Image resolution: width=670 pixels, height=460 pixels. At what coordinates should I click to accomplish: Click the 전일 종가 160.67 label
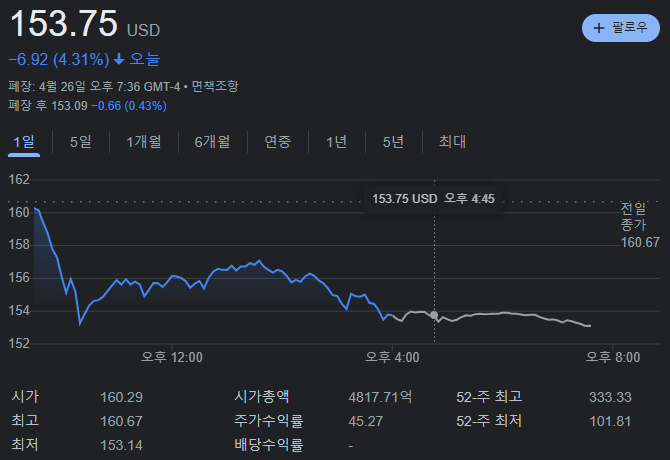pyautogui.click(x=640, y=226)
